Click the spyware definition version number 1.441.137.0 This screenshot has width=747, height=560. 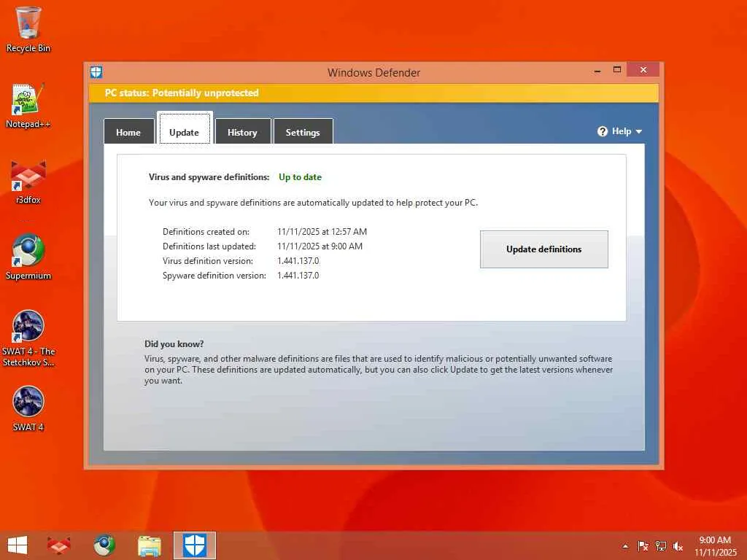pos(298,275)
